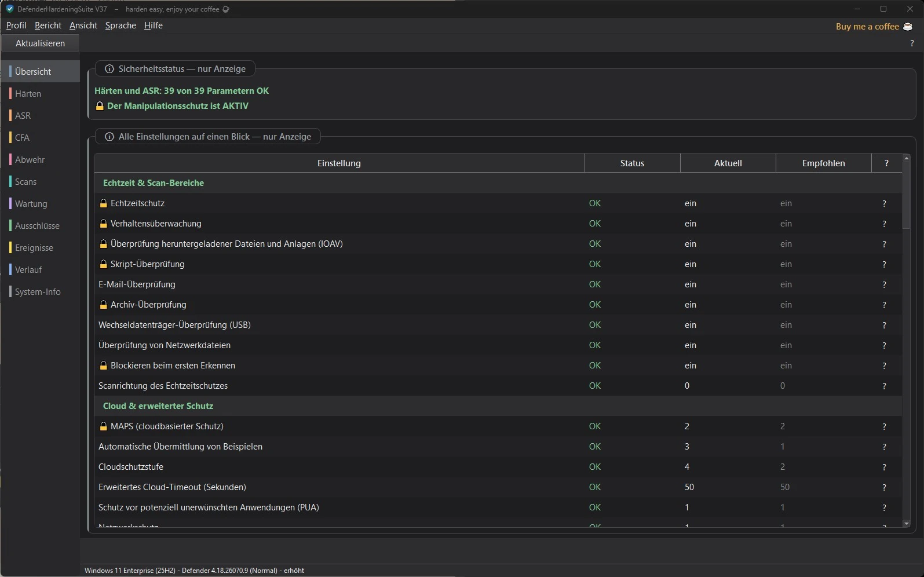This screenshot has width=924, height=577.
Task: Click the Aktuell column header
Action: [x=728, y=163]
